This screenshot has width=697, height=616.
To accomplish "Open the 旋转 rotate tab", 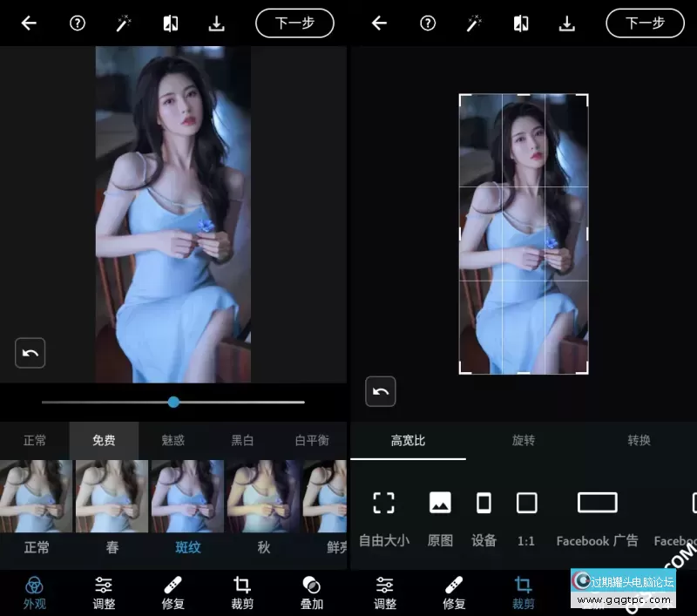I will click(523, 440).
